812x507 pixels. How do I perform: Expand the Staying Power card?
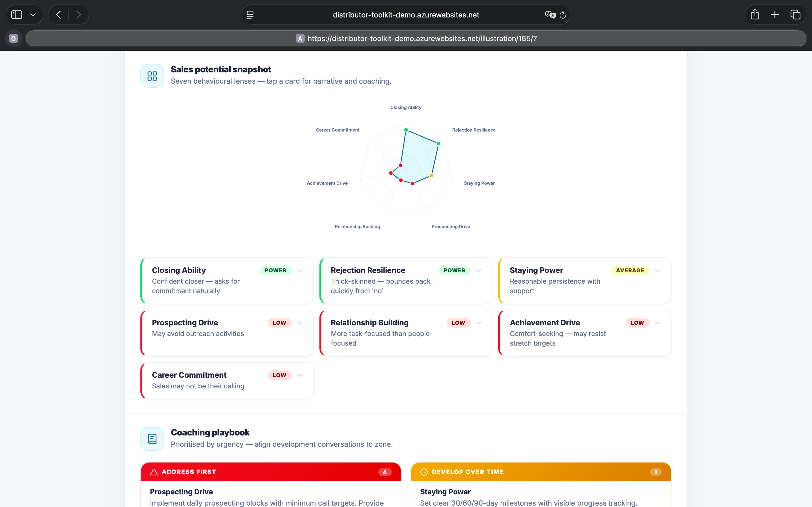[x=657, y=270]
